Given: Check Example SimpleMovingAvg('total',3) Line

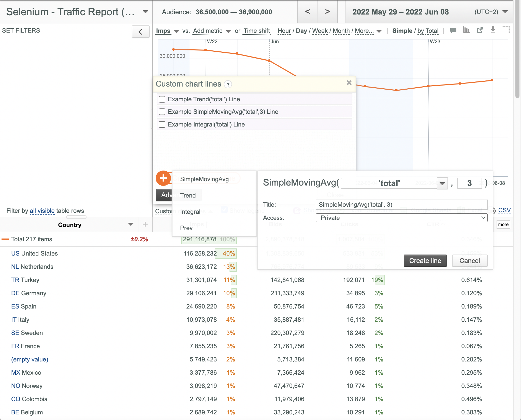Looking at the screenshot, I should pos(162,112).
